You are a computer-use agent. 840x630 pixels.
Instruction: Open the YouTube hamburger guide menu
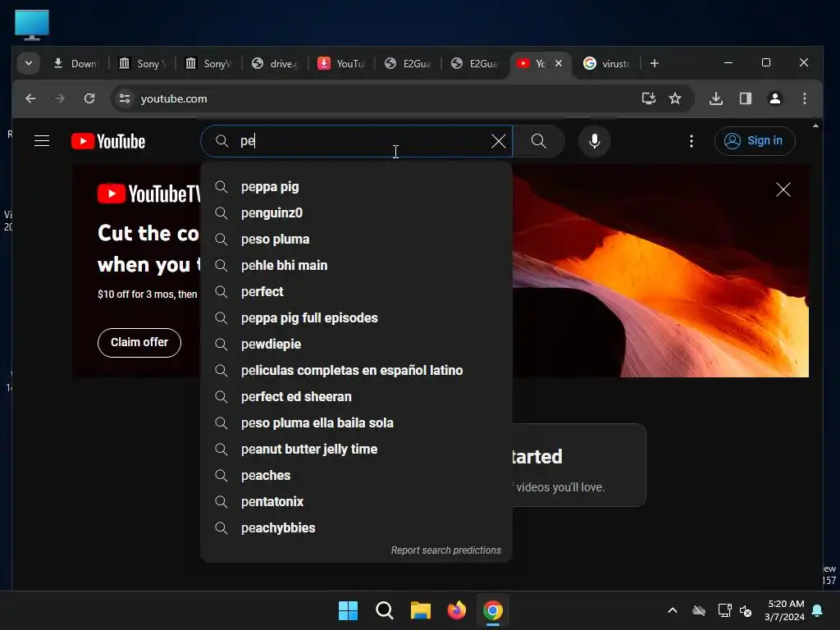[42, 141]
